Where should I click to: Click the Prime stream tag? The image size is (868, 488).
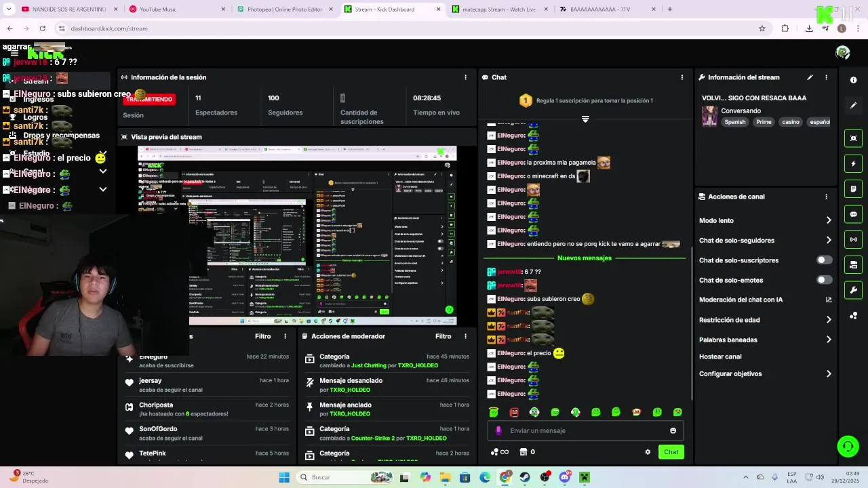point(764,122)
